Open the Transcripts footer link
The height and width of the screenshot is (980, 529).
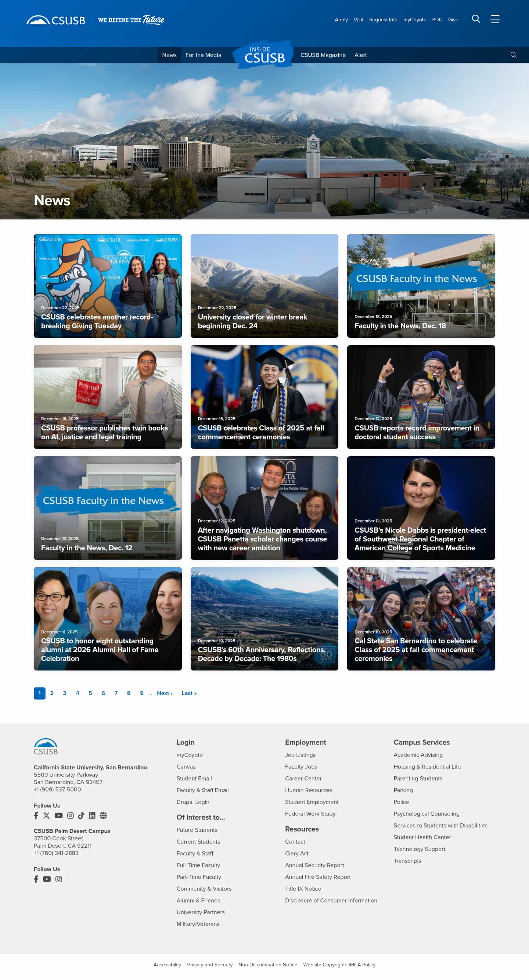[x=407, y=861]
